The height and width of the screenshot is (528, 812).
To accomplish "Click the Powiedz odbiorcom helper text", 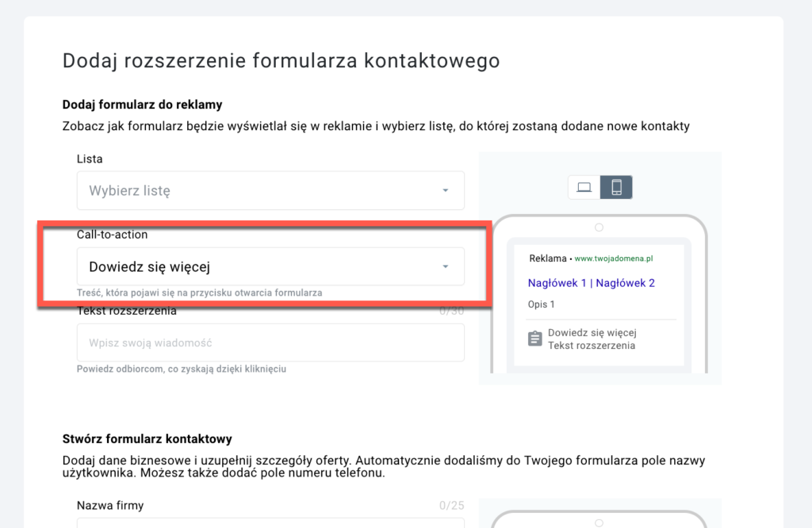I will coord(182,369).
